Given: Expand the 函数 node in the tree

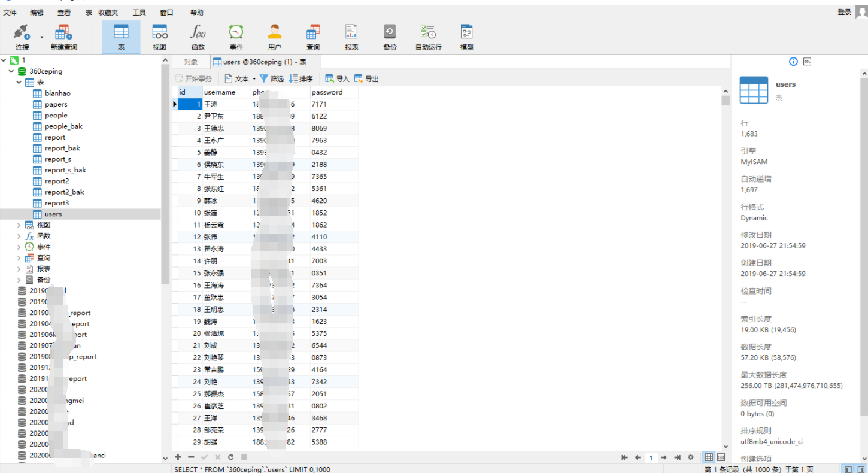Looking at the screenshot, I should point(19,236).
